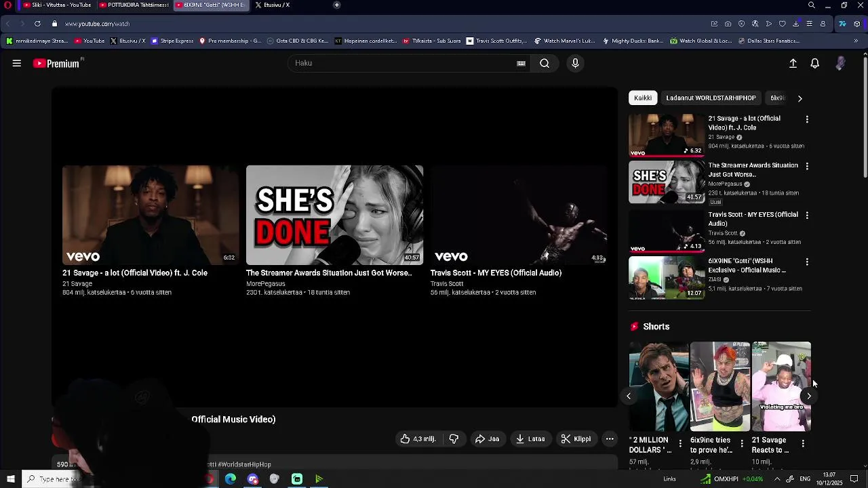Viewport: 868px width, 488px height.
Task: Select the Kaikki filter chip
Action: coord(643,98)
